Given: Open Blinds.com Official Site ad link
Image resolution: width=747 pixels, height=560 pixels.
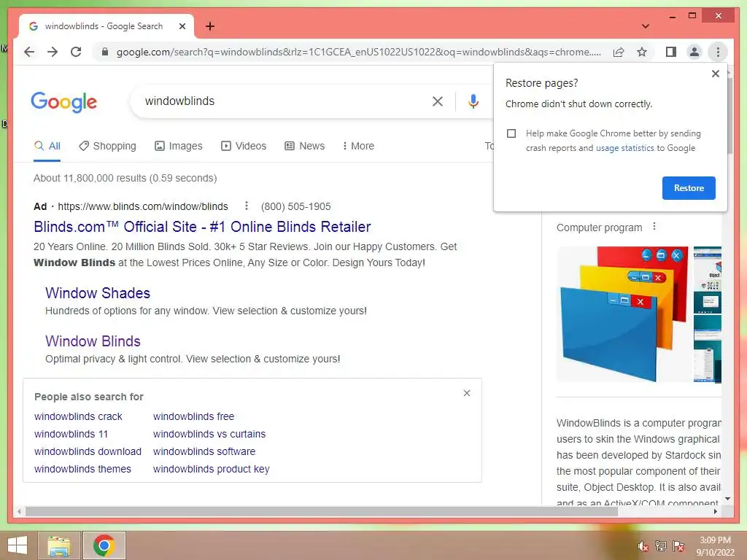Looking at the screenshot, I should (202, 227).
